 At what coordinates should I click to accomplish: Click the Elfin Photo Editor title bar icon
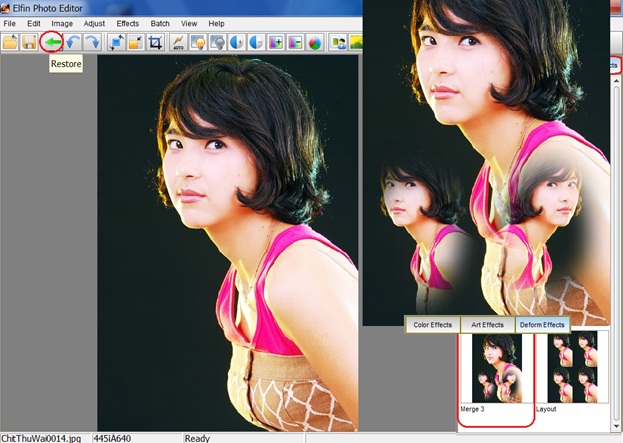[x=5, y=8]
